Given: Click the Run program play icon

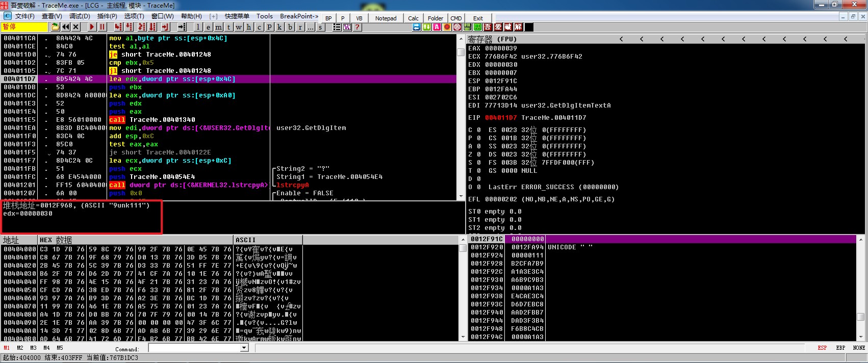Looking at the screenshot, I should pyautogui.click(x=92, y=27).
